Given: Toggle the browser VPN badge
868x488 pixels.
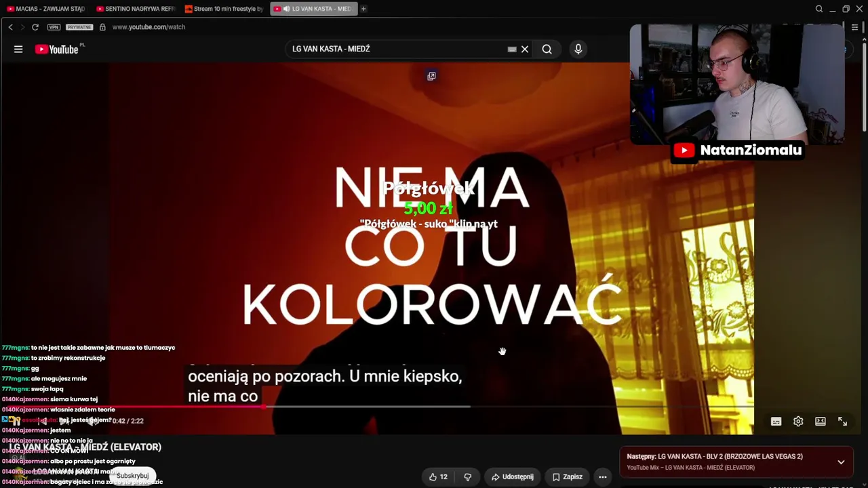Looking at the screenshot, I should [54, 27].
